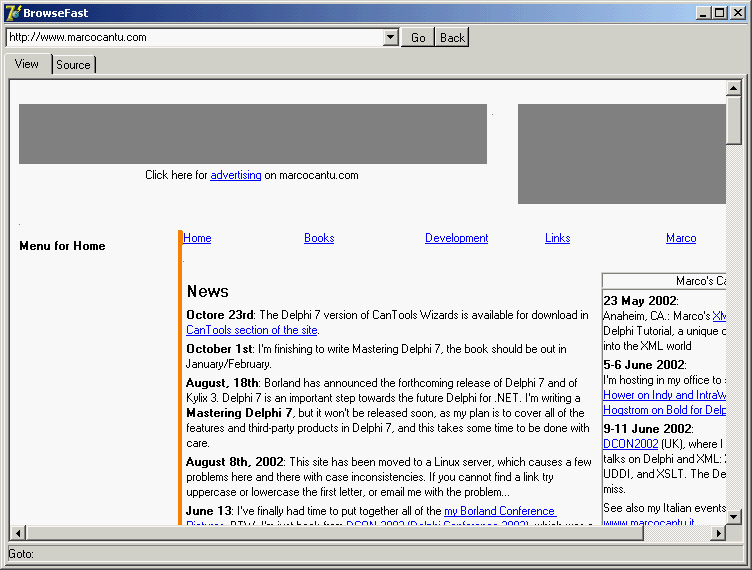Open the CanTools section of the site link
This screenshot has height=570, width=752.
251,330
